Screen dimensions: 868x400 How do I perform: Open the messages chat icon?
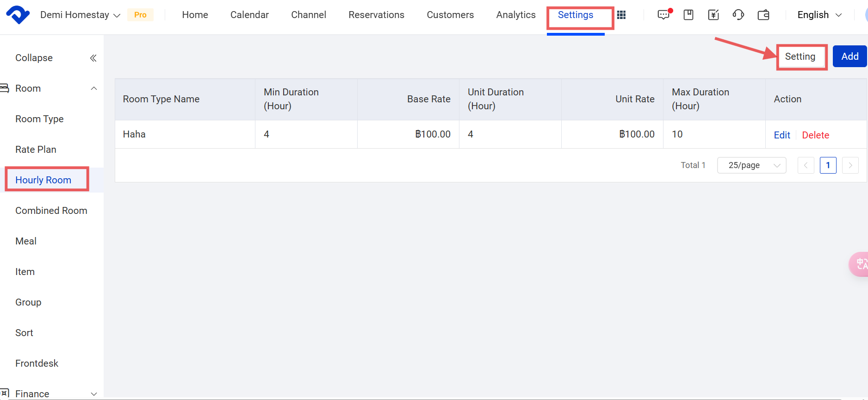pos(663,15)
